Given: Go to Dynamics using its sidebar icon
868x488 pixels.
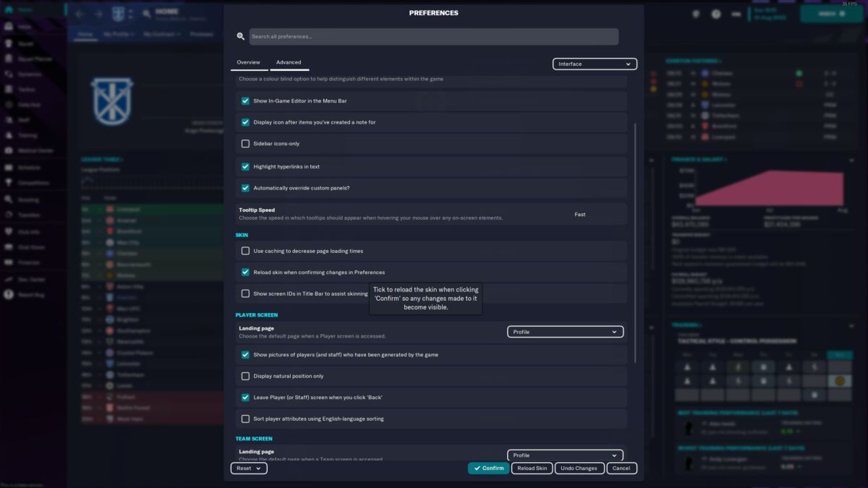Looking at the screenshot, I should point(8,74).
